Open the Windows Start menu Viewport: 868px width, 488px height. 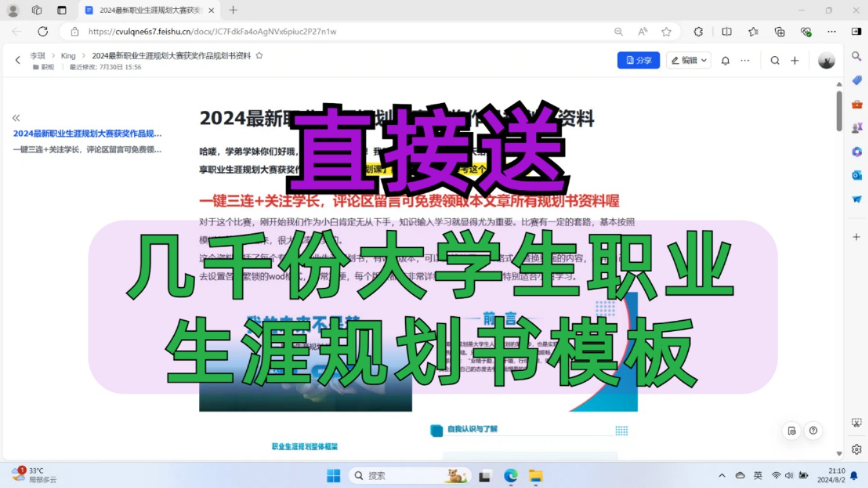[333, 476]
